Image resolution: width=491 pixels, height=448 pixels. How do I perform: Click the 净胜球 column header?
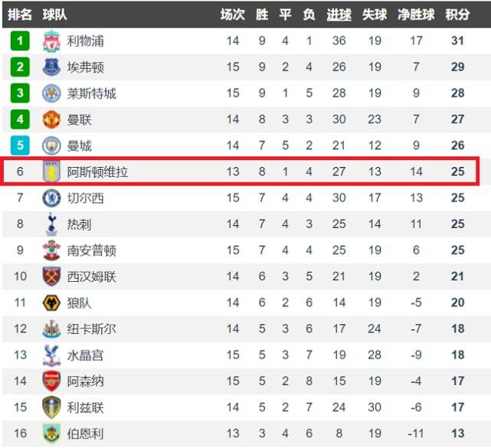coord(416,15)
